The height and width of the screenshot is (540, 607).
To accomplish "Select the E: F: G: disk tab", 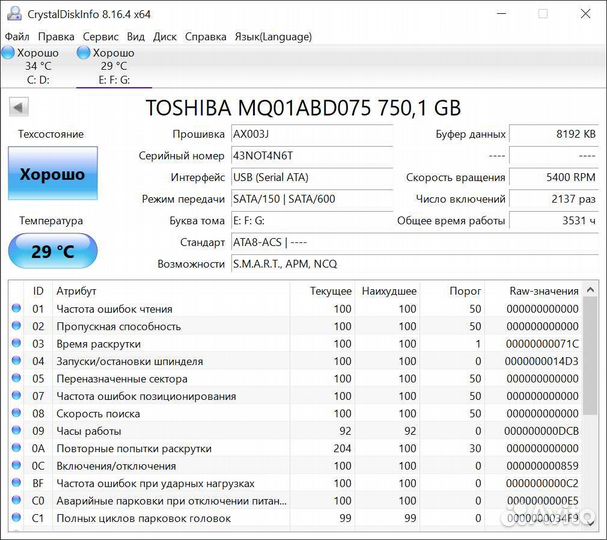I will (114, 67).
